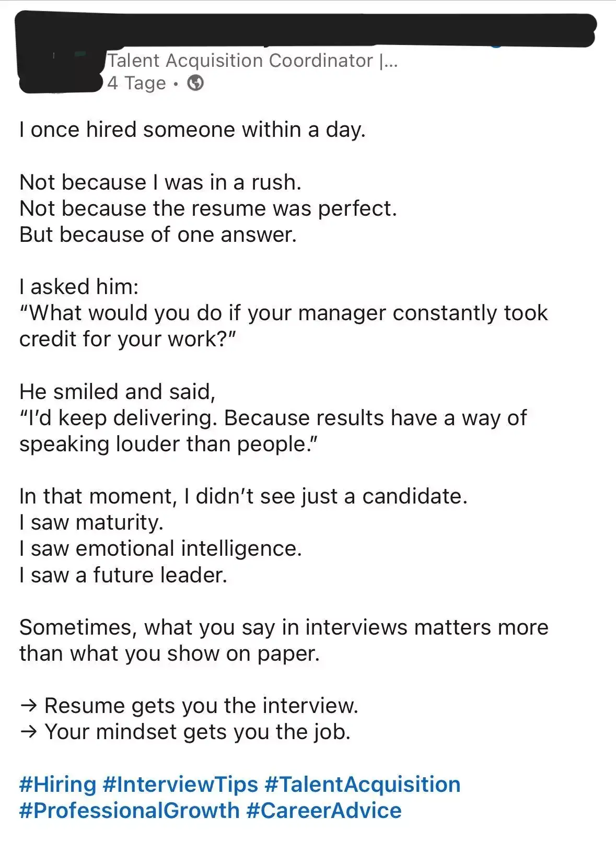Visit the #CareerAdvice hashtag
This screenshot has height=842, width=616.
(x=323, y=811)
